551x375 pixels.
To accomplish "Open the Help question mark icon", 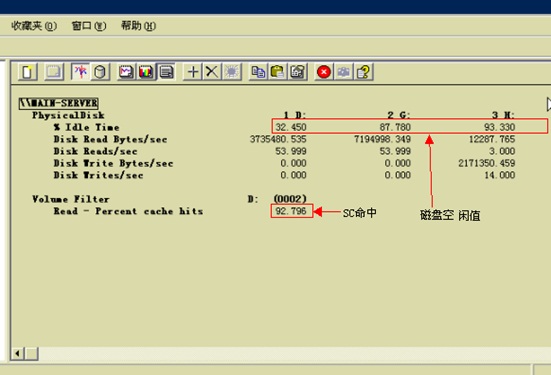I will pos(363,72).
